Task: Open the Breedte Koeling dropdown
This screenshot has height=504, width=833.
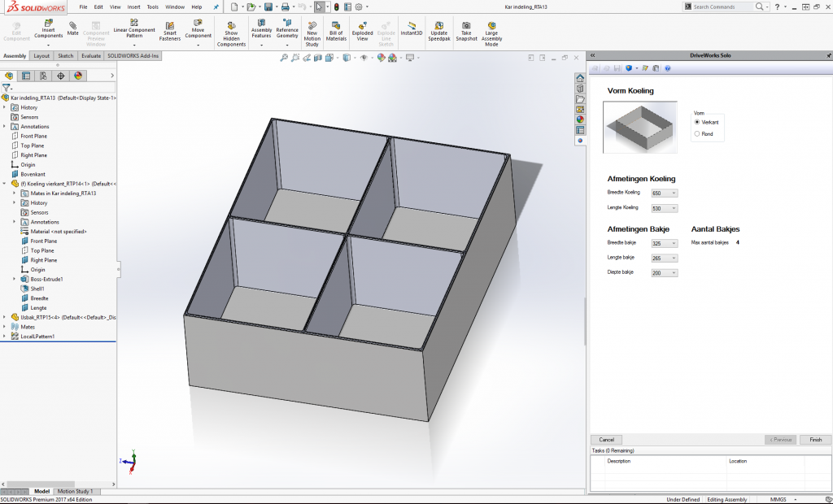Action: (x=665, y=193)
